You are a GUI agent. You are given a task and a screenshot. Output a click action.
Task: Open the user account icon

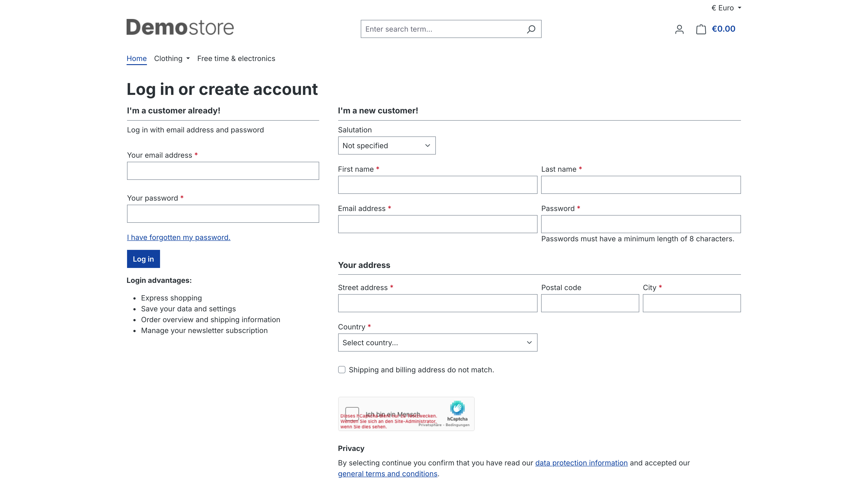point(679,29)
